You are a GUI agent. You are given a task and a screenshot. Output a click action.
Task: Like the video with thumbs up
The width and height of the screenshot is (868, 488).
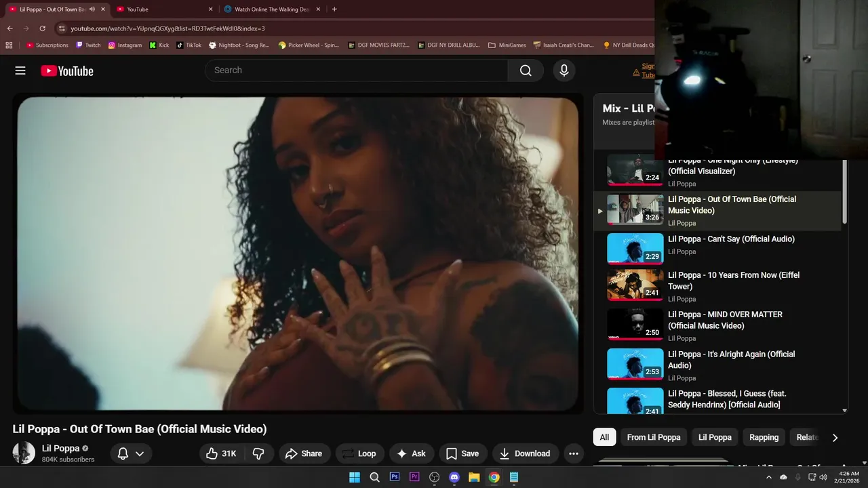(x=221, y=453)
